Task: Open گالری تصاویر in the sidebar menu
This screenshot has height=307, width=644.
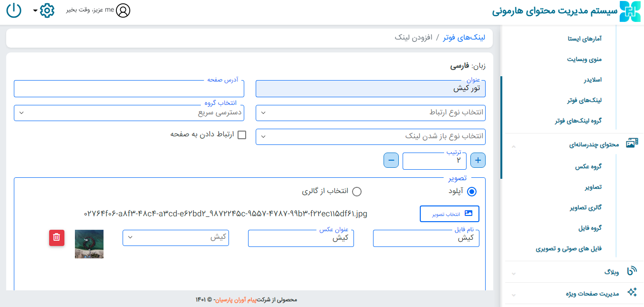Action: point(585,208)
